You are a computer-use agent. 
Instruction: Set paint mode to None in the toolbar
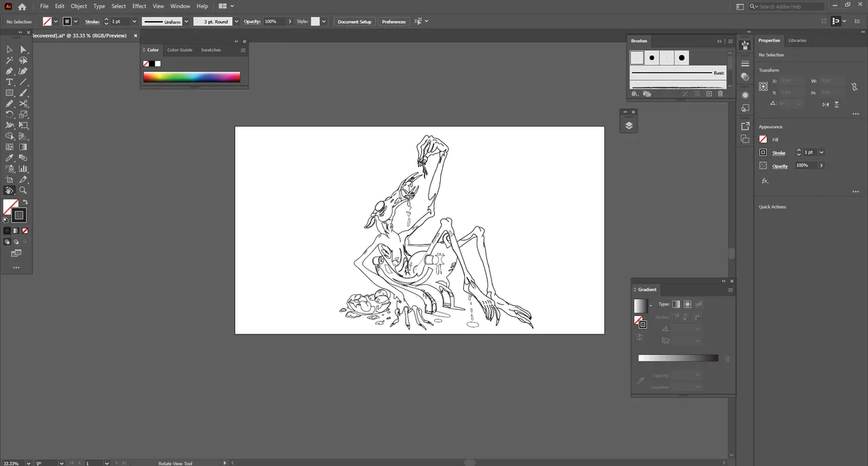click(x=25, y=231)
